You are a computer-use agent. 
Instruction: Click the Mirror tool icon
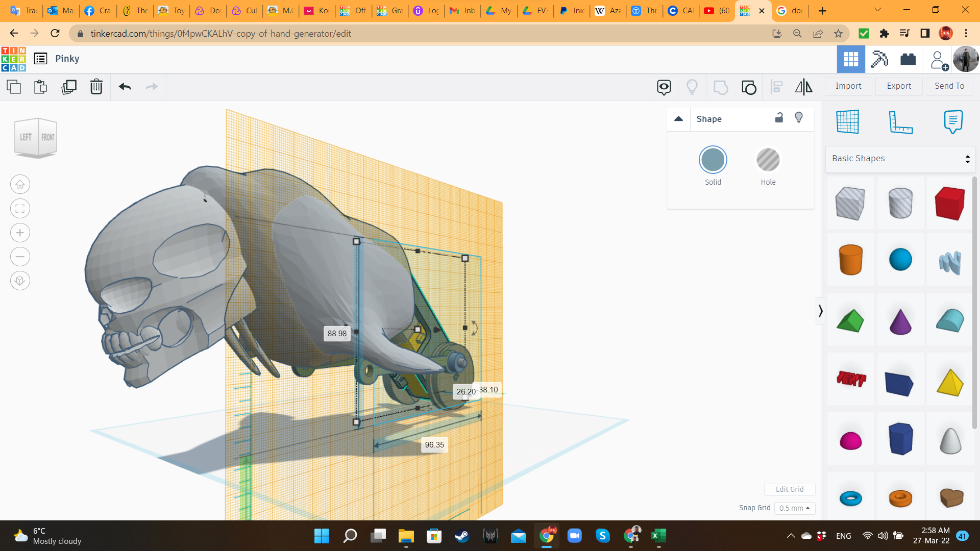click(803, 87)
